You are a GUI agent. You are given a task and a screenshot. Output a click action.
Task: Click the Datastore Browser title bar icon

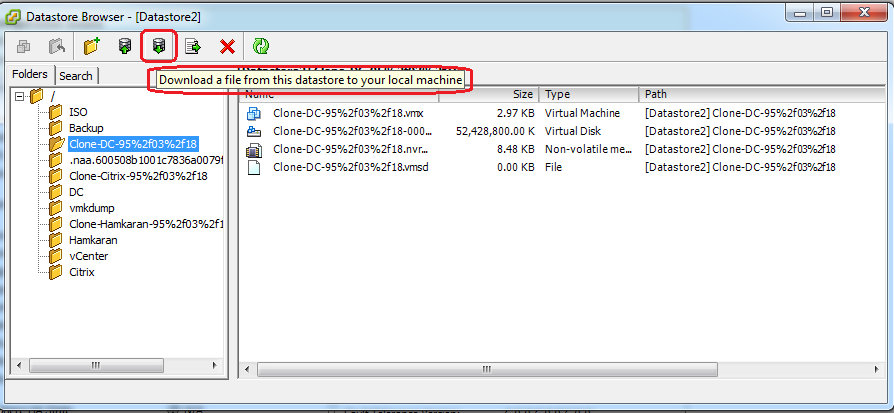(x=14, y=16)
